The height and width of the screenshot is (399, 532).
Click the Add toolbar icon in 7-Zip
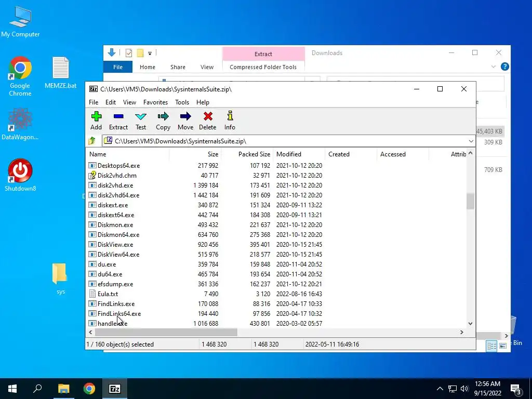(x=96, y=121)
